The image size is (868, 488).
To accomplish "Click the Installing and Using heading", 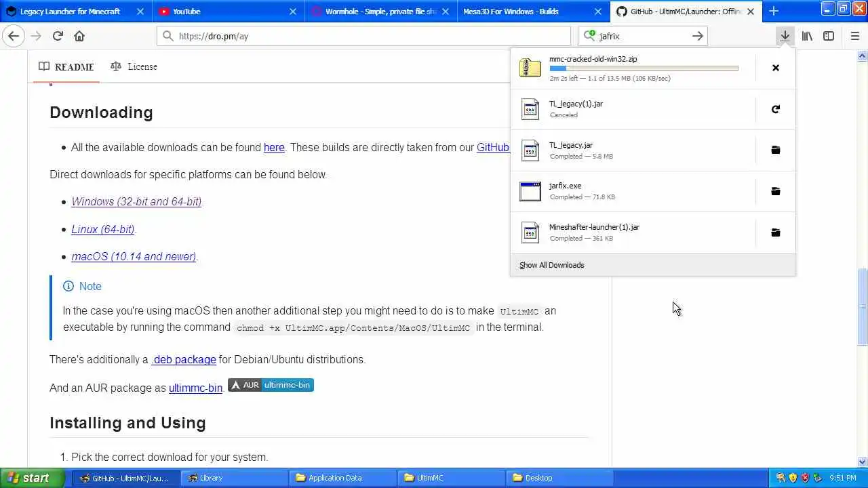I will [127, 423].
